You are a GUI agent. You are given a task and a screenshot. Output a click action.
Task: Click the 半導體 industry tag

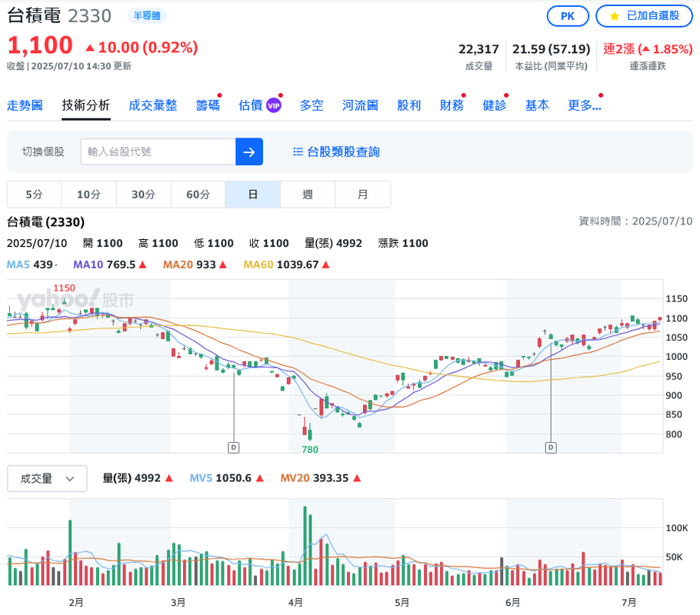tap(147, 16)
